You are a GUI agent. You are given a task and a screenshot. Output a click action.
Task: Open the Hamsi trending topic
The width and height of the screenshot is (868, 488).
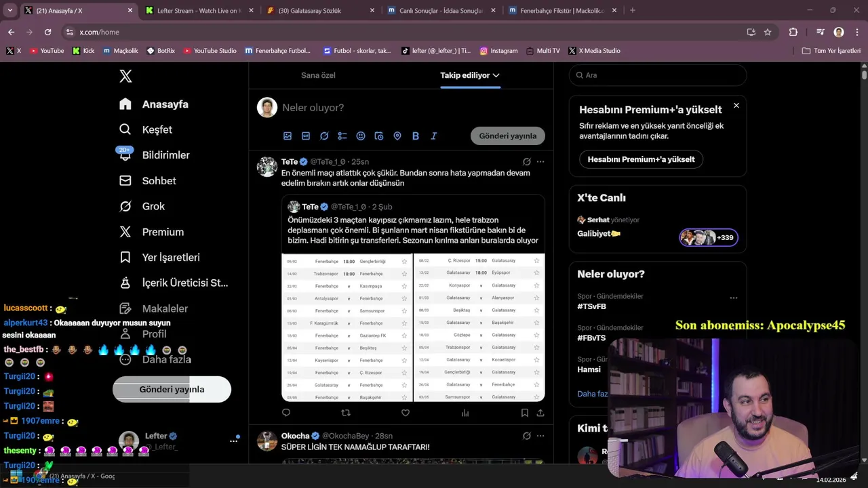[x=589, y=369]
